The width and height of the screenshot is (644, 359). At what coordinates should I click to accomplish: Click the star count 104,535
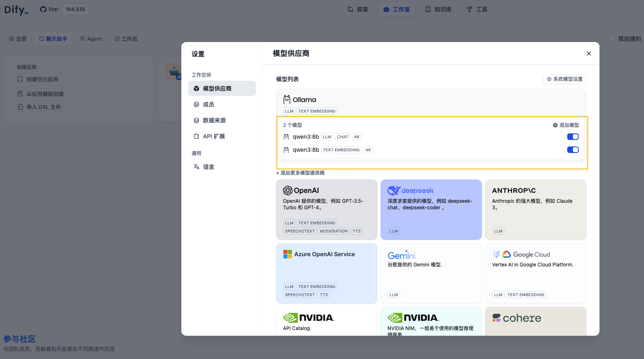point(76,9)
